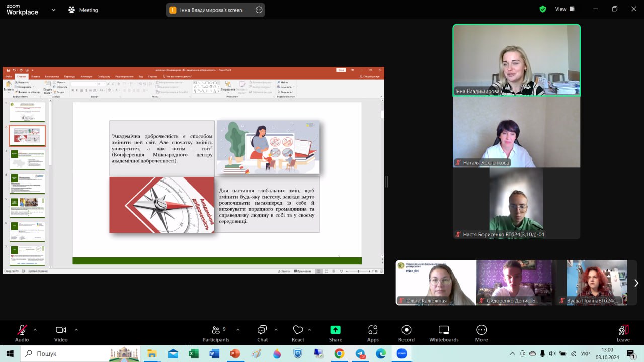The width and height of the screenshot is (644, 362).
Task: Select slide 1 thumbnail in PowerPoint
Action: point(27,111)
